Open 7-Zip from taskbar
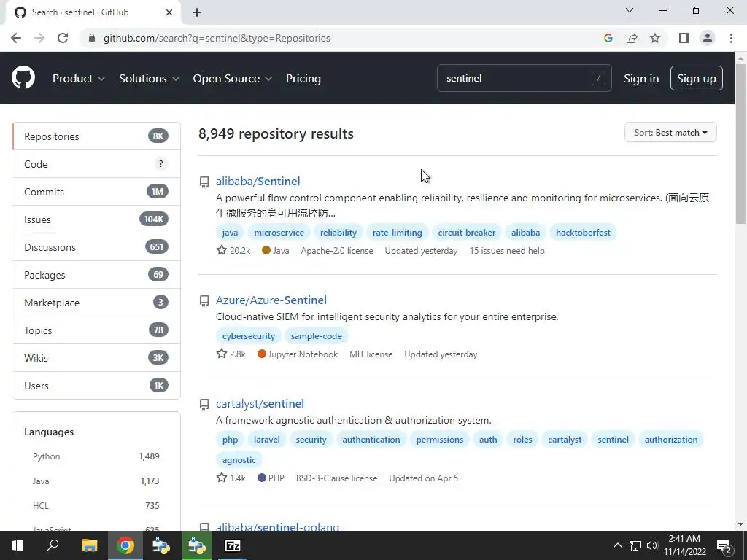 [233, 545]
